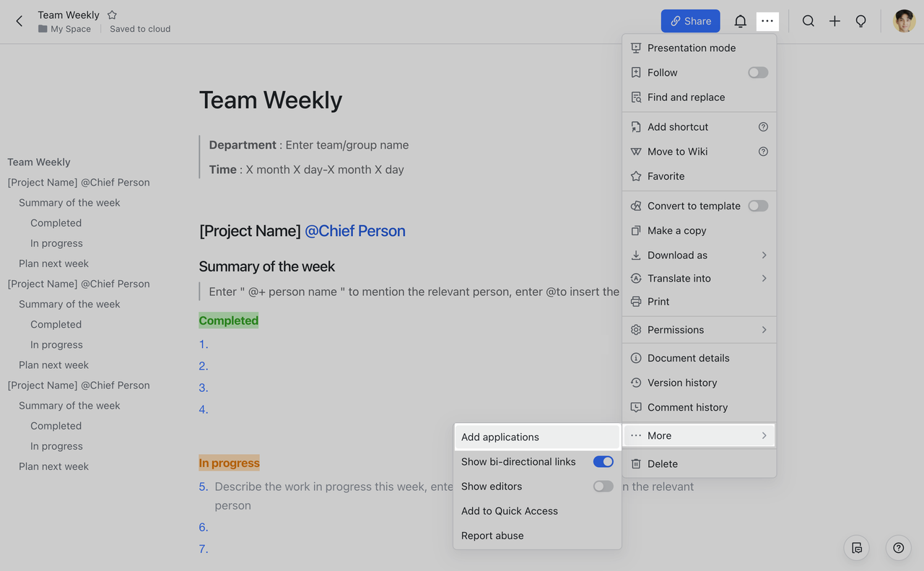Click the notification bell icon
924x571 pixels.
pyautogui.click(x=740, y=22)
